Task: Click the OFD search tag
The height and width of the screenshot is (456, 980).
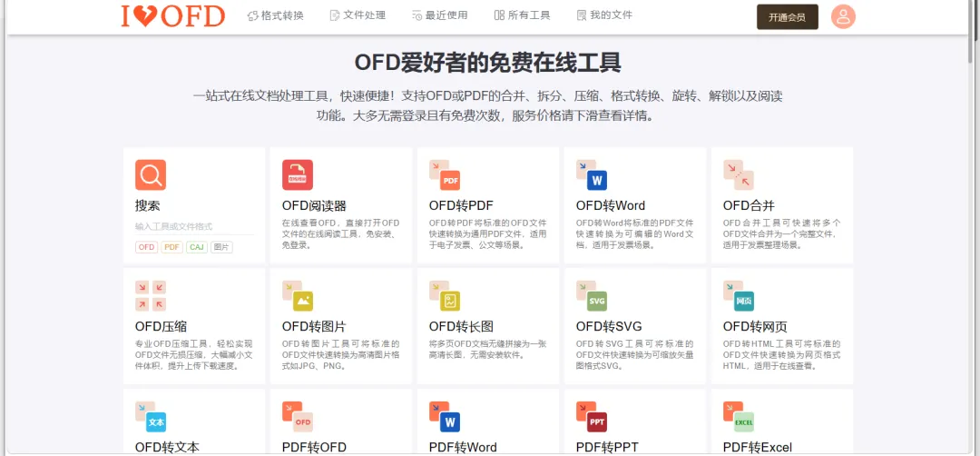Action: point(146,247)
